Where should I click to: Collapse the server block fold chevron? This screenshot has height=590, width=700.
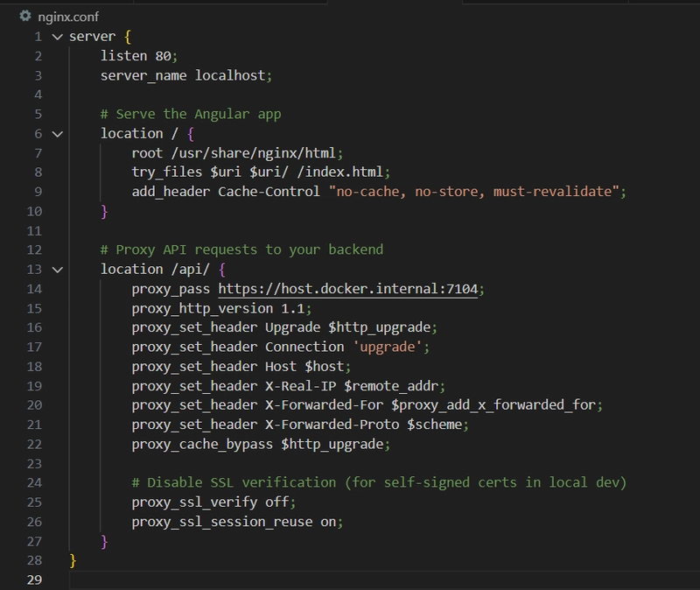click(58, 37)
